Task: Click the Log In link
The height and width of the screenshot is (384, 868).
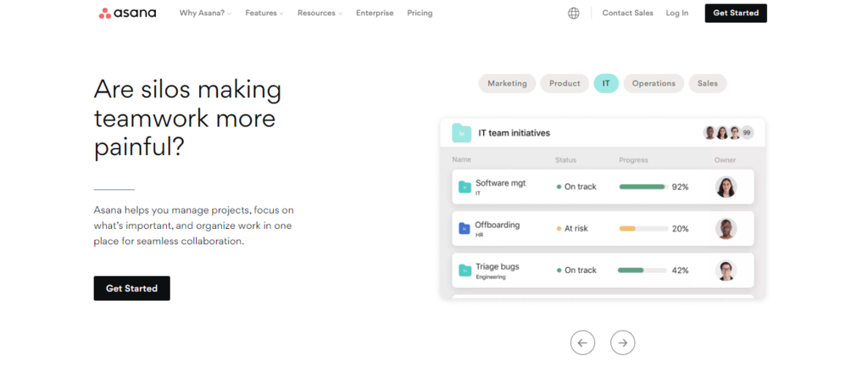Action: 677,13
